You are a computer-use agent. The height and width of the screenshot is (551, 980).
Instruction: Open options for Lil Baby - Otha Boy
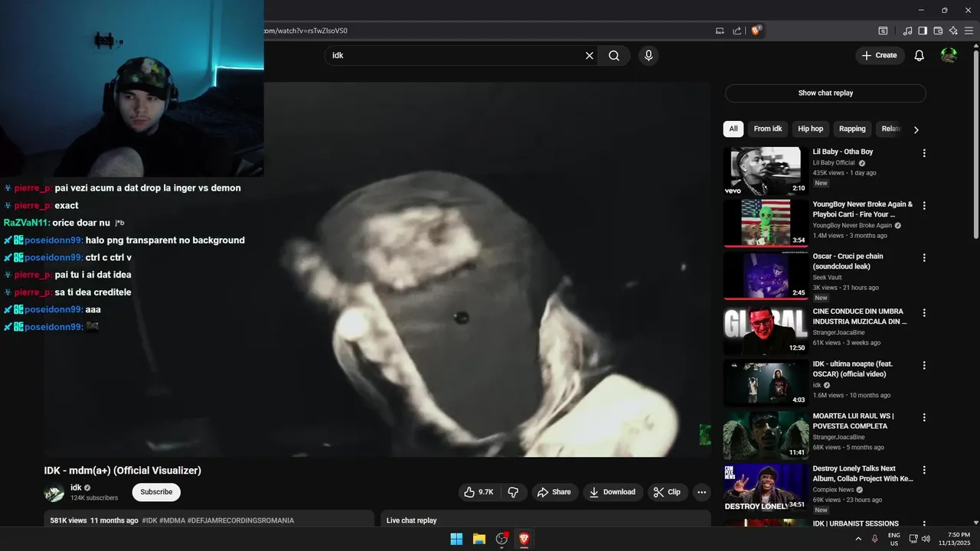[924, 153]
